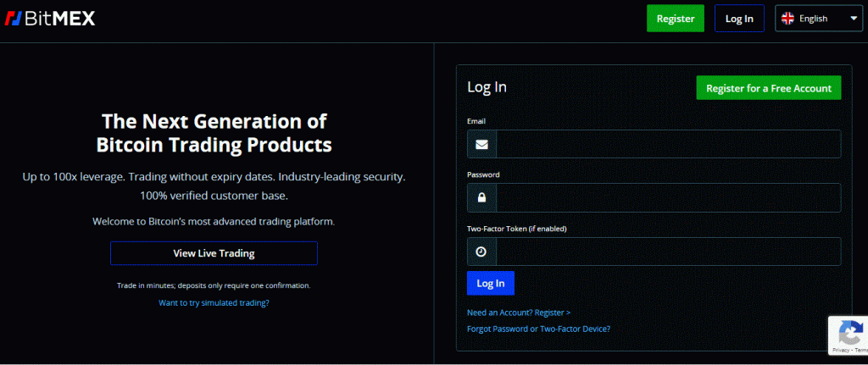The height and width of the screenshot is (365, 868).
Task: Click 'Trade in minutes; deposits only require one confirmation.' text
Action: 214,286
